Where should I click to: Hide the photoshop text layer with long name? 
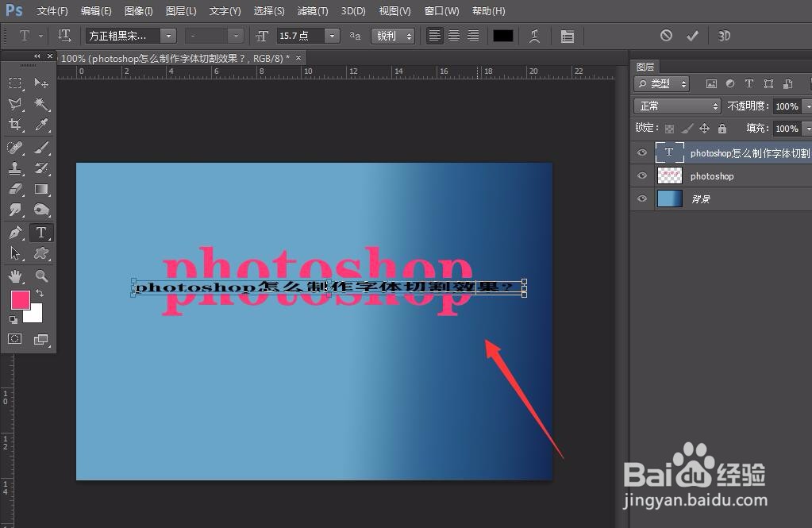pyautogui.click(x=642, y=153)
